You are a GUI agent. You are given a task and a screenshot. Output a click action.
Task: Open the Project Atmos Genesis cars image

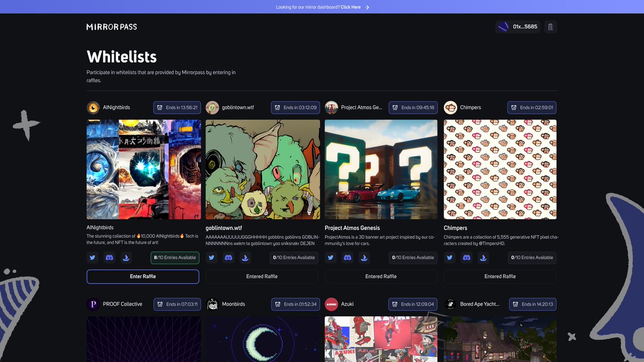(x=381, y=169)
